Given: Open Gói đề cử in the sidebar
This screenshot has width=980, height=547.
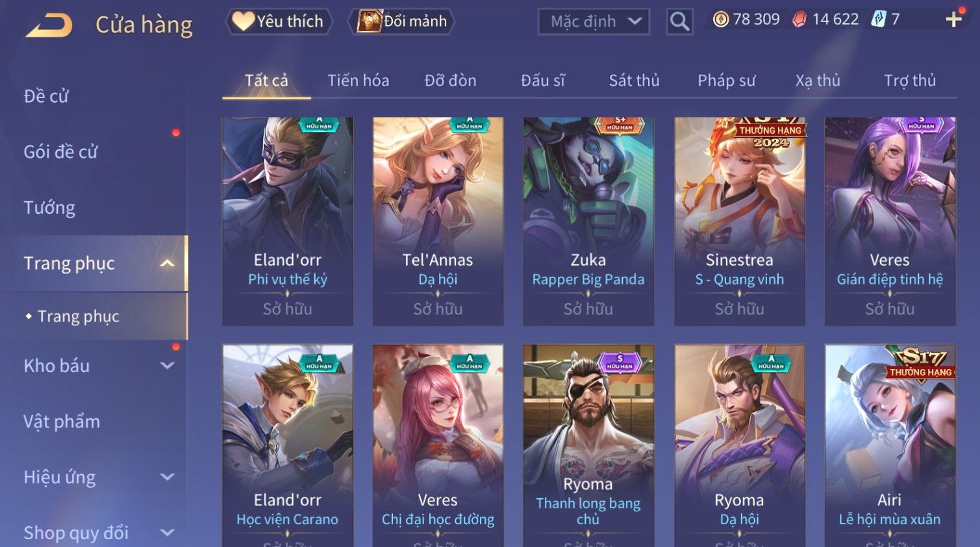Looking at the screenshot, I should [60, 152].
